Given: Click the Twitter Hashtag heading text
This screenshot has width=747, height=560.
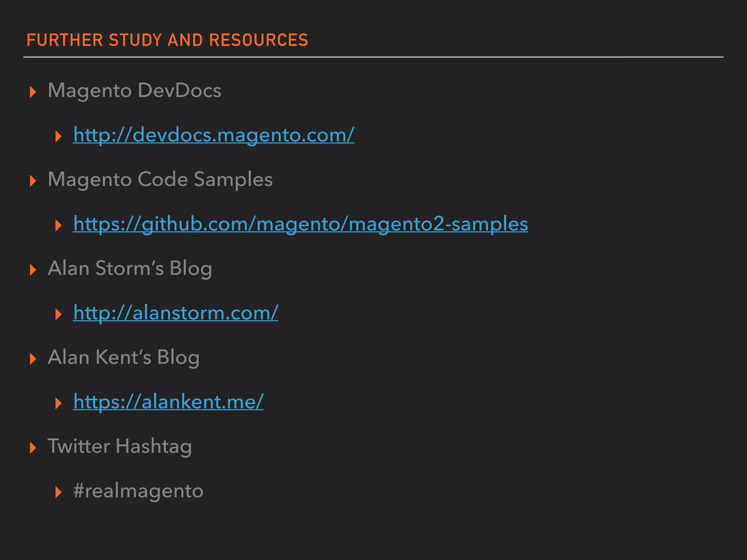Looking at the screenshot, I should [x=120, y=446].
